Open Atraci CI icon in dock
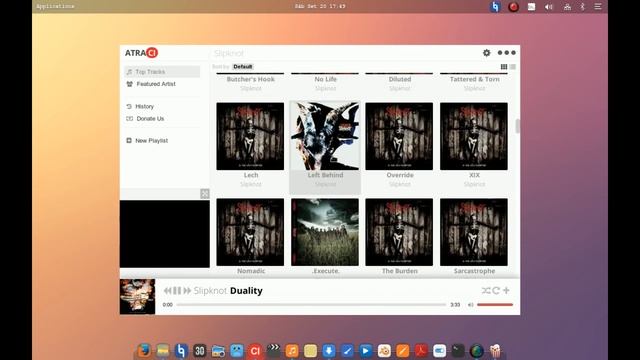Image resolution: width=640 pixels, height=360 pixels. [x=255, y=351]
